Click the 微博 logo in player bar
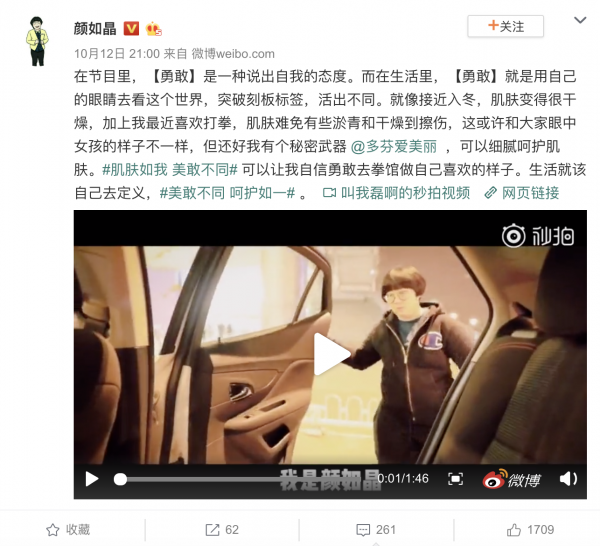 512,479
